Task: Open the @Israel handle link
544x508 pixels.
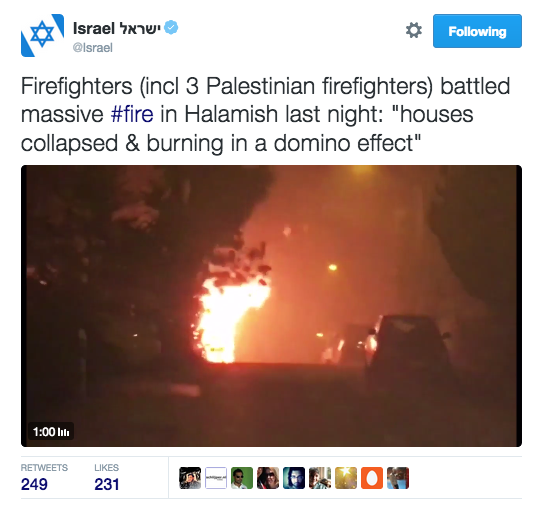Action: point(93,48)
